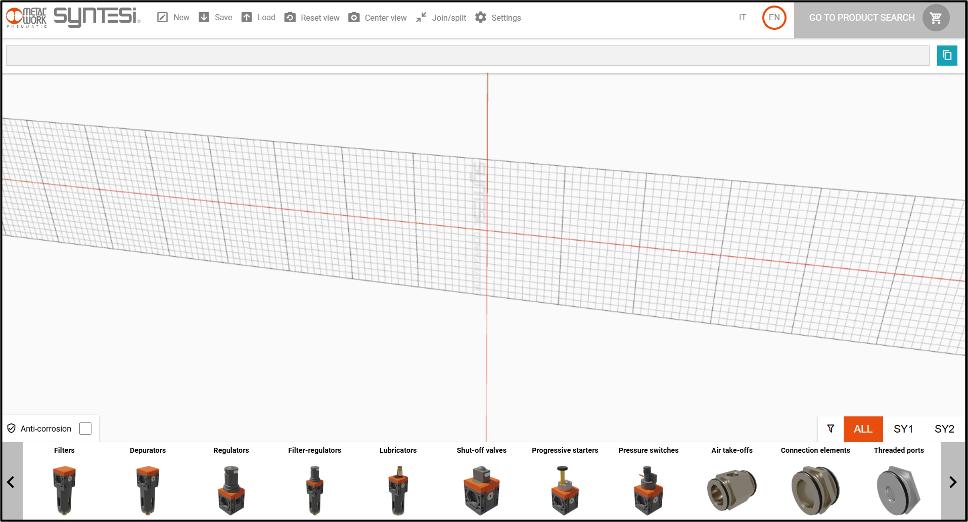Open Settings with the gear icon
968x522 pixels.
[481, 18]
